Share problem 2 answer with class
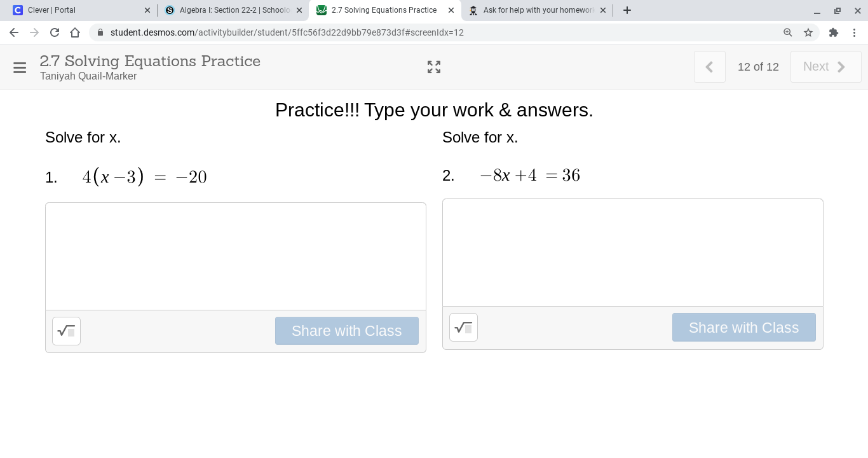The height and width of the screenshot is (458, 868). pos(743,328)
